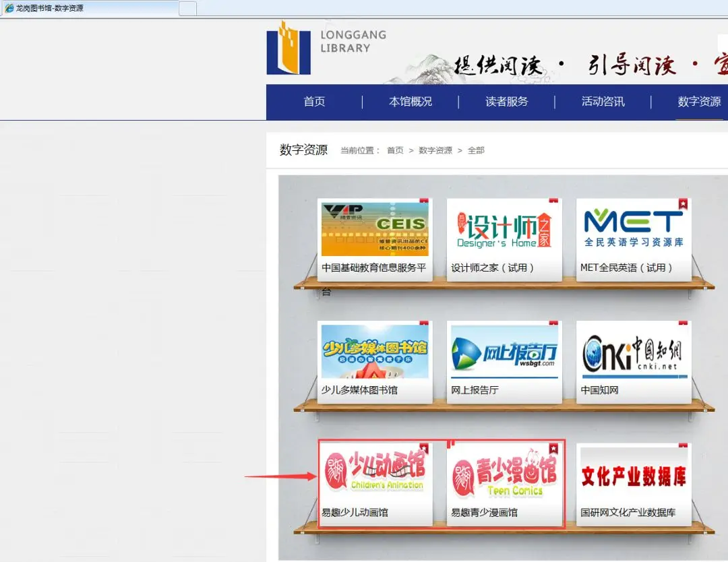Click 国研网文化产业数据库 title text
The height and width of the screenshot is (562, 728).
(628, 513)
